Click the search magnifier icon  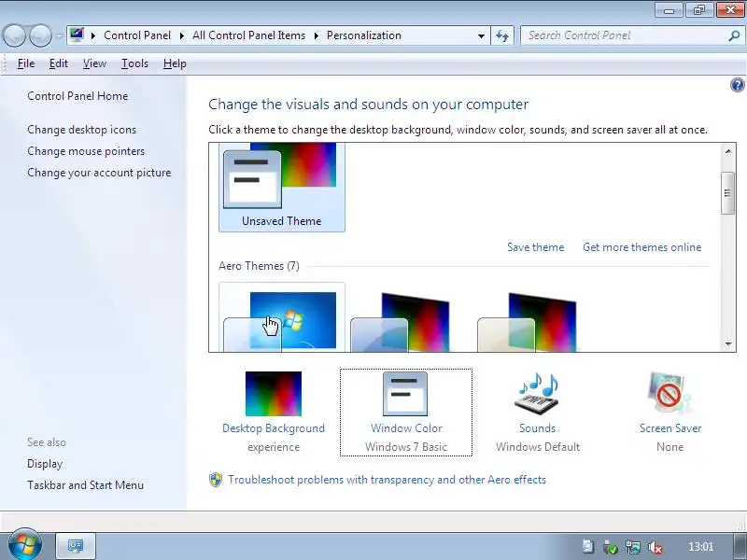pos(734,35)
